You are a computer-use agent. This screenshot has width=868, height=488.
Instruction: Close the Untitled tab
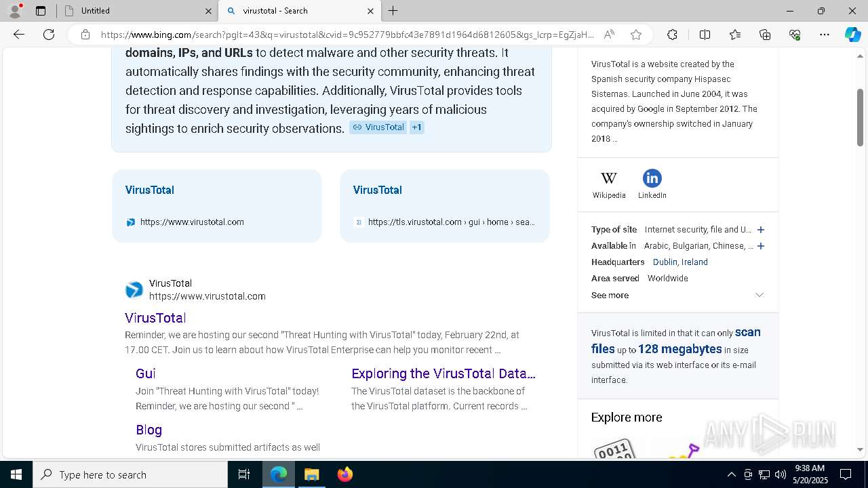pyautogui.click(x=208, y=11)
